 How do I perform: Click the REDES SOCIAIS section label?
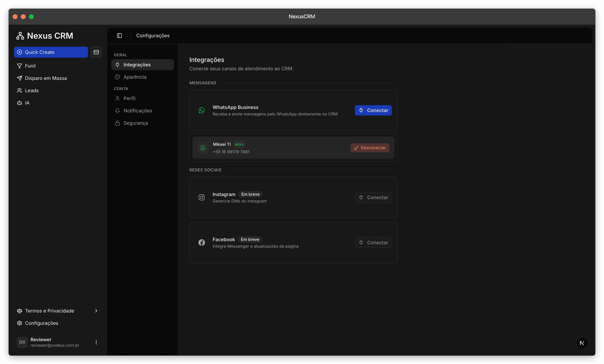pos(205,170)
